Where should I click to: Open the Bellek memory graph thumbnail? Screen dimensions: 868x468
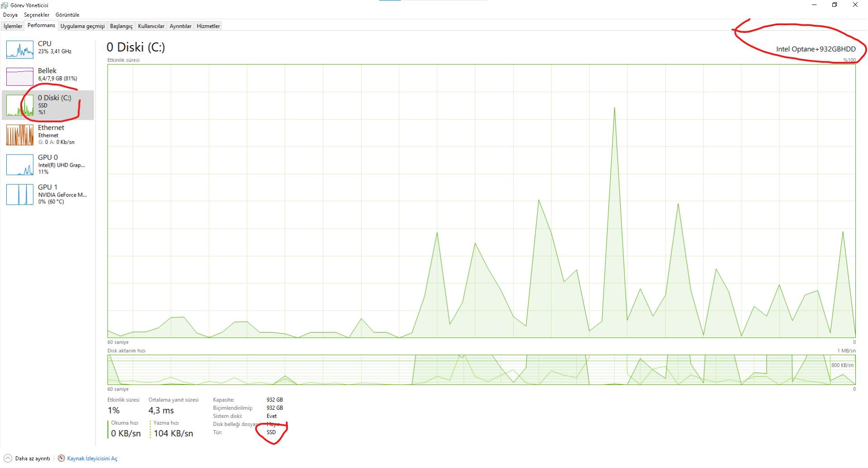pos(20,77)
